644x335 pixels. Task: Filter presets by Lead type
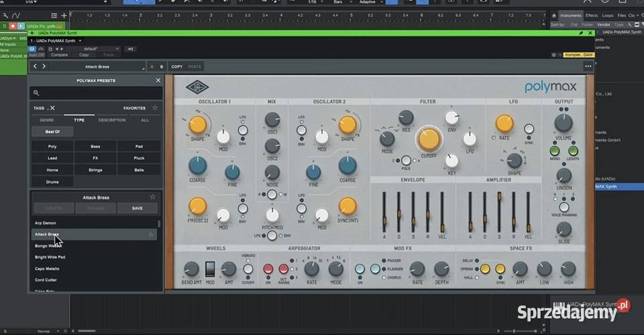(x=52, y=158)
